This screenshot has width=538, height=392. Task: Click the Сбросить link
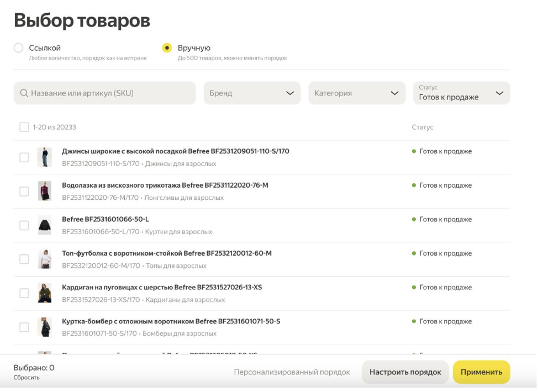[27, 377]
